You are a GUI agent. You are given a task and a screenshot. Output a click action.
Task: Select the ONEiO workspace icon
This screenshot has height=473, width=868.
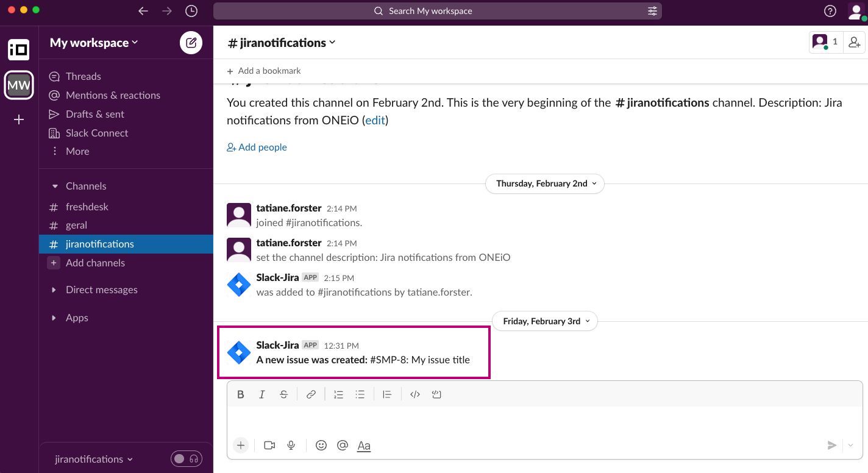[x=19, y=50]
